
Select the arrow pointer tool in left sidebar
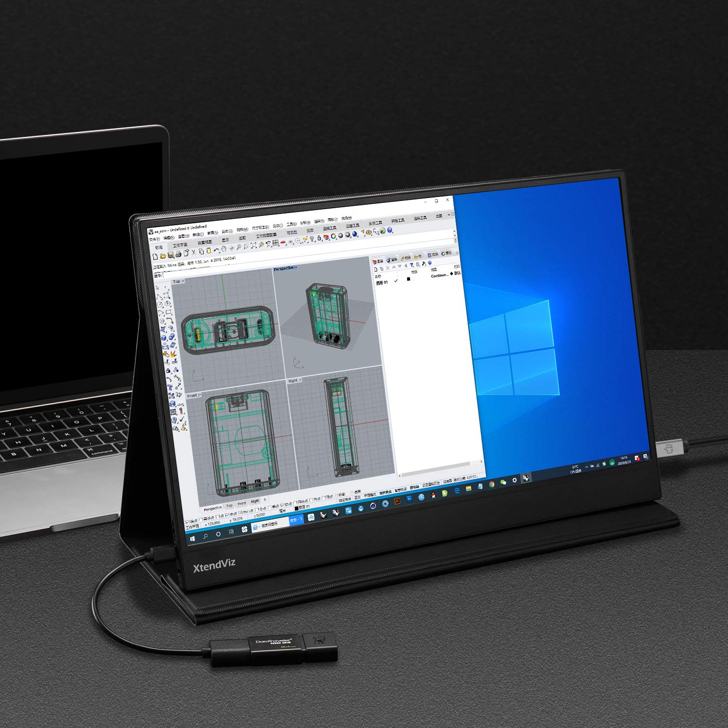(157, 288)
